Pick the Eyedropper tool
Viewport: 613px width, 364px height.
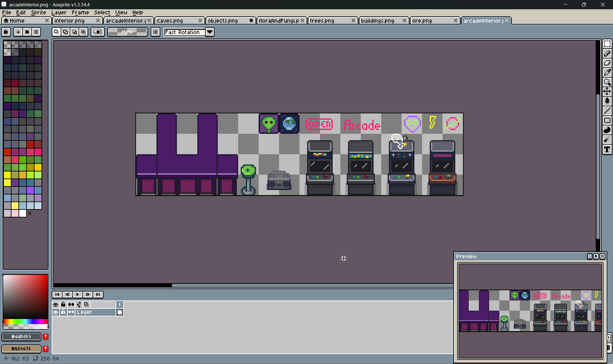(607, 72)
